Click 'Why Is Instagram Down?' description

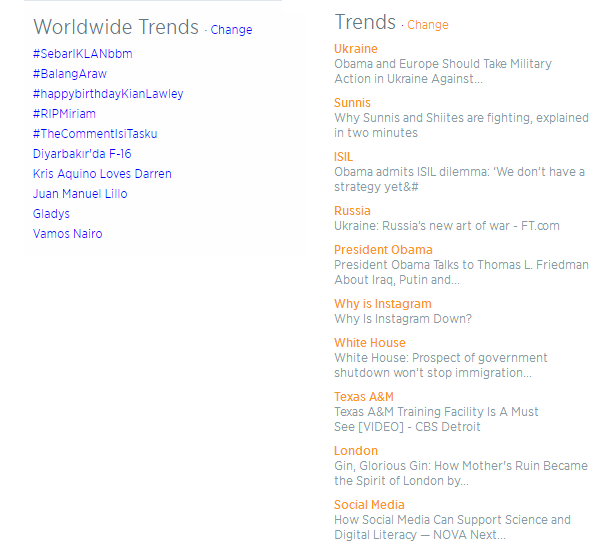pyautogui.click(x=403, y=319)
